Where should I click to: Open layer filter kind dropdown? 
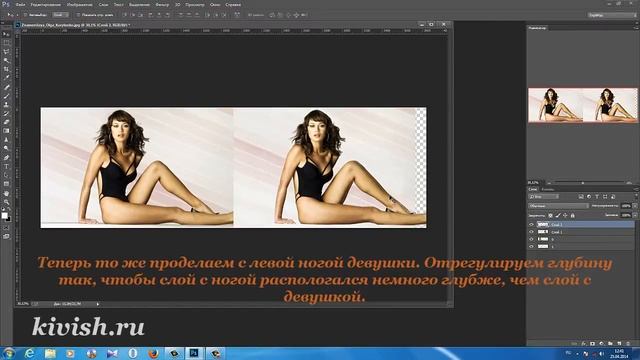click(544, 197)
